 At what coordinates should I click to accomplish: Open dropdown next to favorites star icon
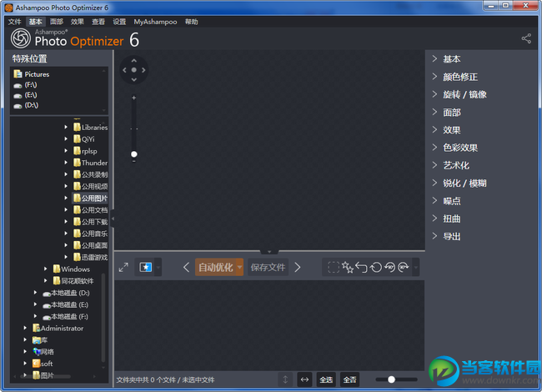pyautogui.click(x=158, y=267)
